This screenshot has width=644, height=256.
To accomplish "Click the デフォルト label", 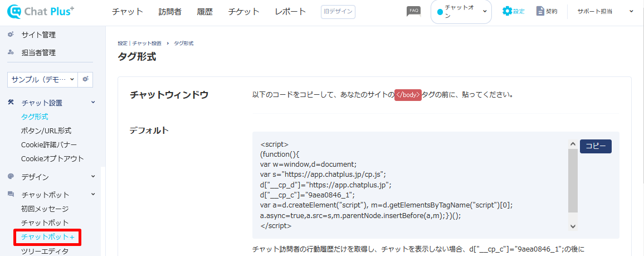I will coord(149,131).
